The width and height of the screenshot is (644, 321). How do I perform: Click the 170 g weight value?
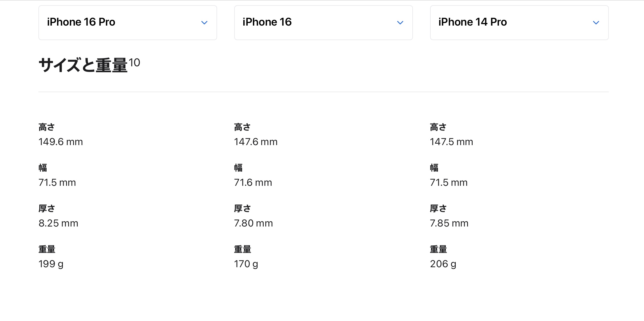[246, 264]
